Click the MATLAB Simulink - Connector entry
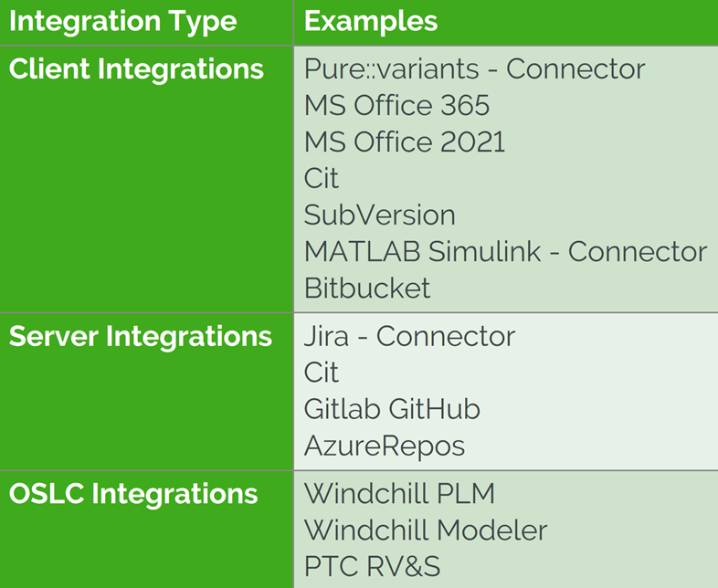The width and height of the screenshot is (718, 588). 505,252
